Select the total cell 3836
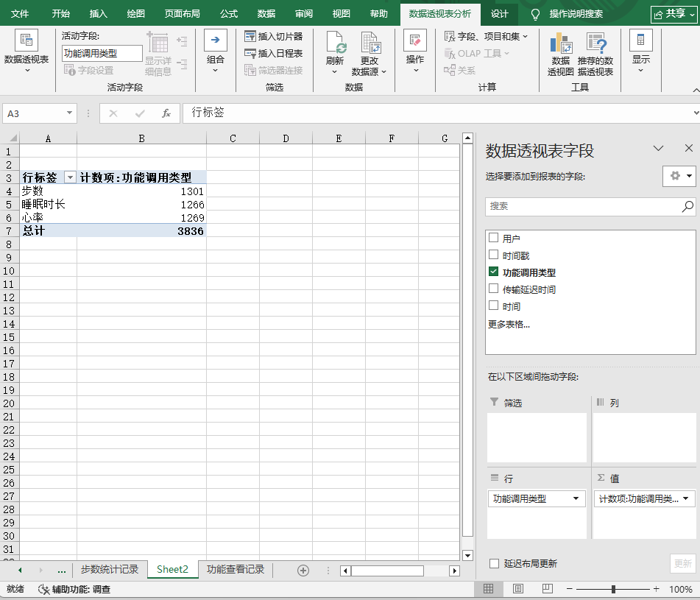 pos(141,231)
